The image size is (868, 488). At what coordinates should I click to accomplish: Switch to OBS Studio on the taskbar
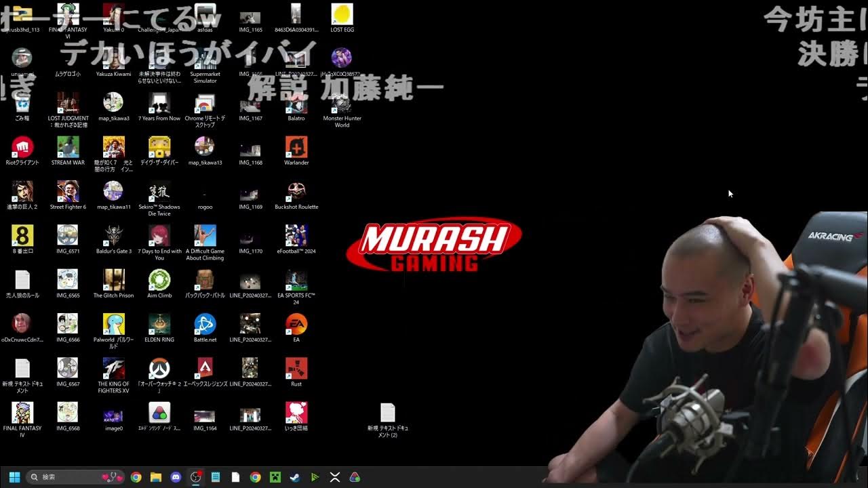click(196, 477)
